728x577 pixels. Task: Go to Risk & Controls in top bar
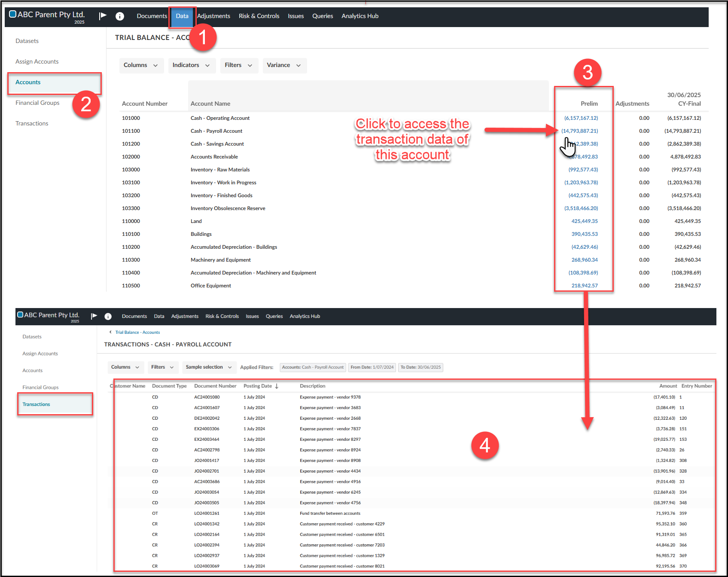(x=259, y=16)
